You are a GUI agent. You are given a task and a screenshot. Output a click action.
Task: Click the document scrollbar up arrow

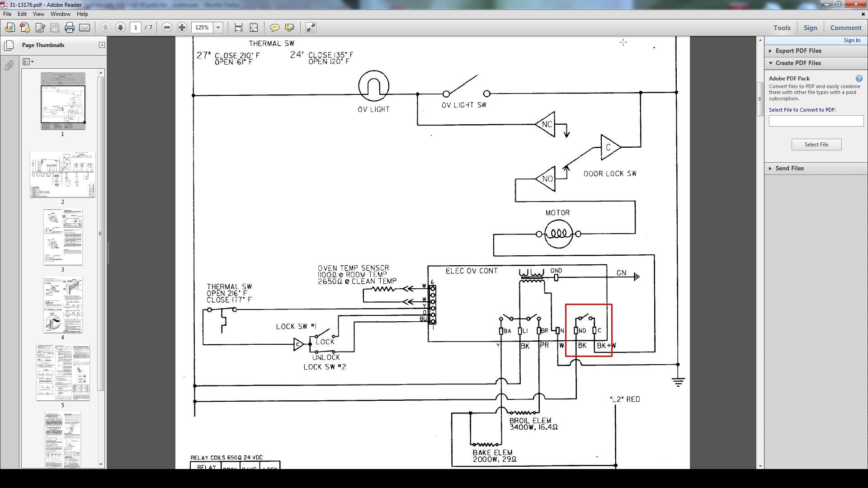[x=760, y=40]
